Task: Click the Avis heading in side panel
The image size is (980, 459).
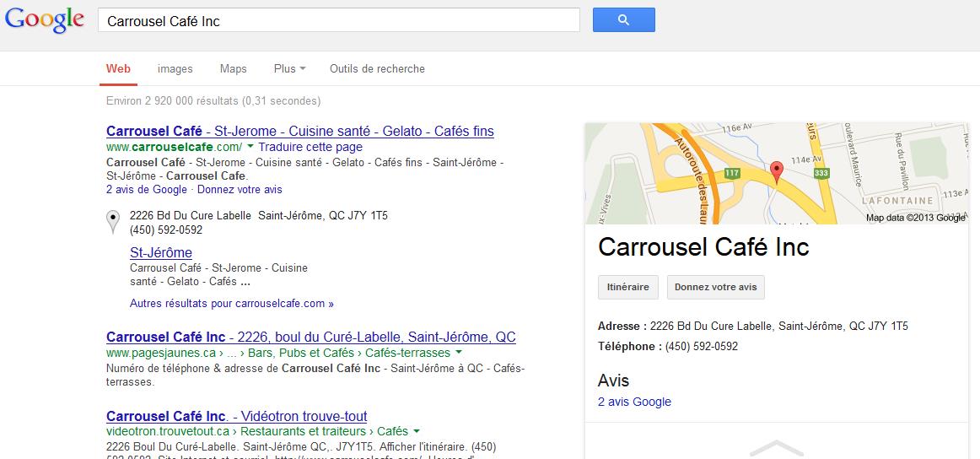Action: tap(613, 381)
